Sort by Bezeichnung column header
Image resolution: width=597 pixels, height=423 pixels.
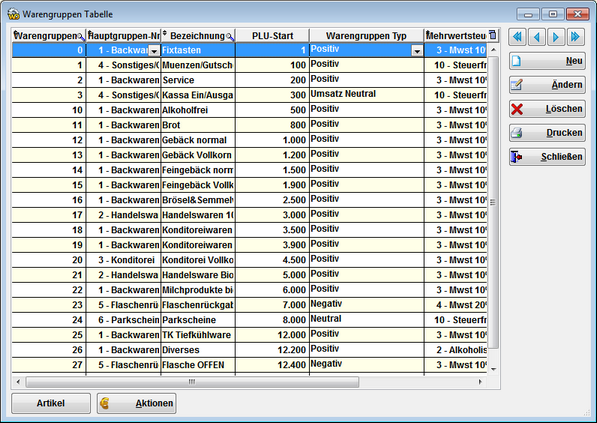click(x=198, y=36)
